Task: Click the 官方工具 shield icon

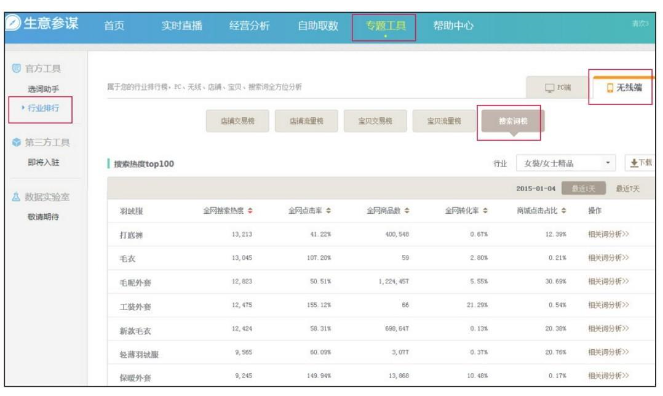Action: [x=16, y=68]
